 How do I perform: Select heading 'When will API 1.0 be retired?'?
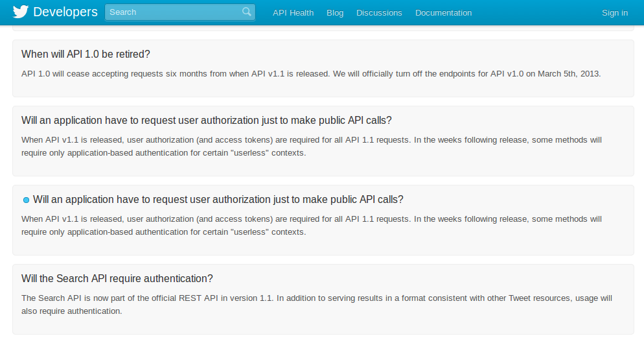point(86,54)
